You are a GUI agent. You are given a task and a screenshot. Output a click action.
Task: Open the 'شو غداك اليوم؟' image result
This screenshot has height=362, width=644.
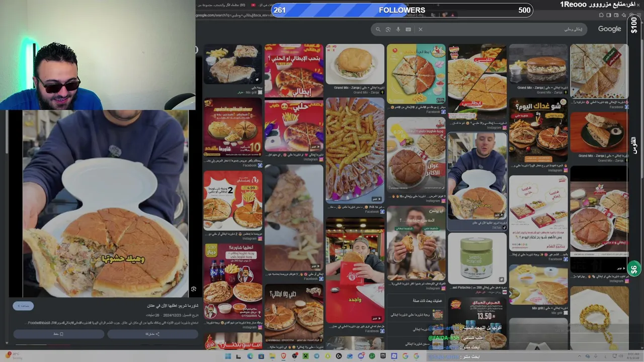coord(538,130)
